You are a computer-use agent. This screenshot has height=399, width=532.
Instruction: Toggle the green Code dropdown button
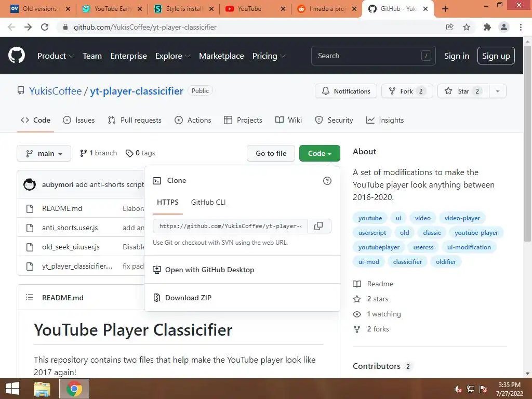coord(320,153)
